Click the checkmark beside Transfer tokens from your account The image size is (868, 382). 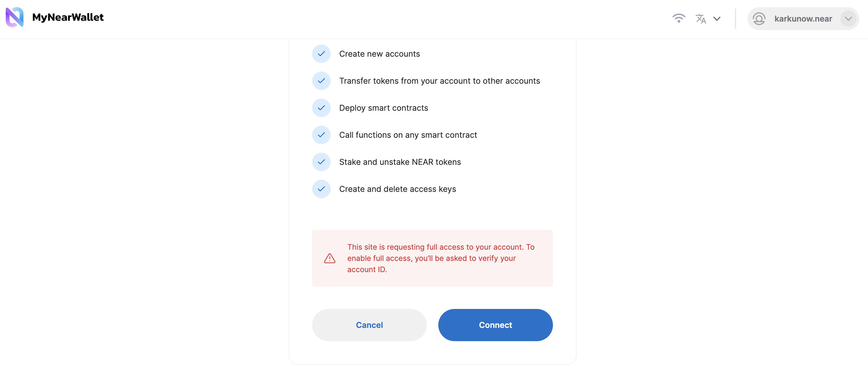click(x=321, y=81)
